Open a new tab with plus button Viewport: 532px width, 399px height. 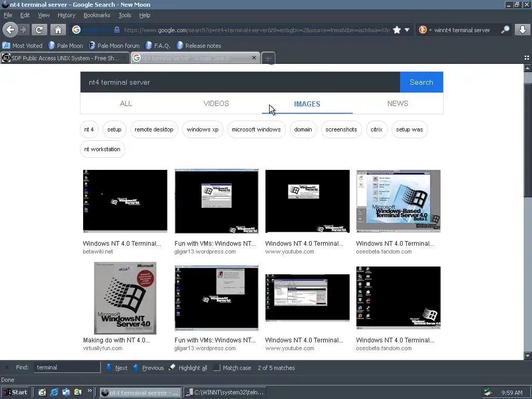pos(268,58)
